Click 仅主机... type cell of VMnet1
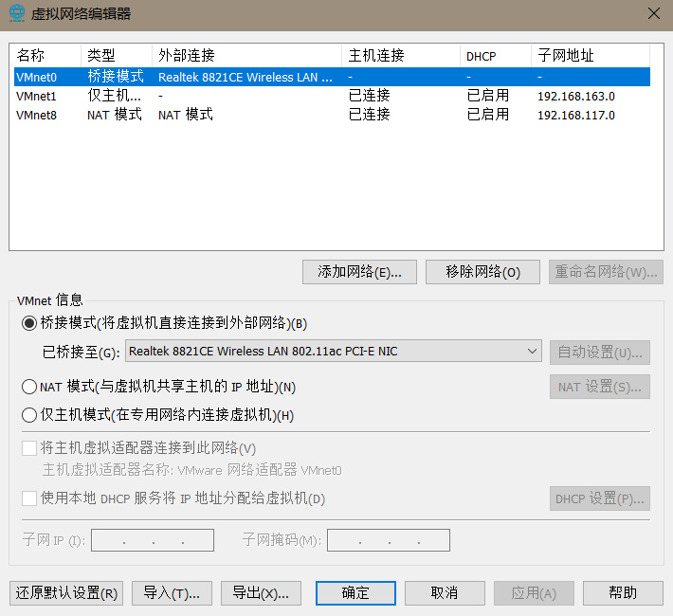The width and height of the screenshot is (673, 616). tap(114, 96)
